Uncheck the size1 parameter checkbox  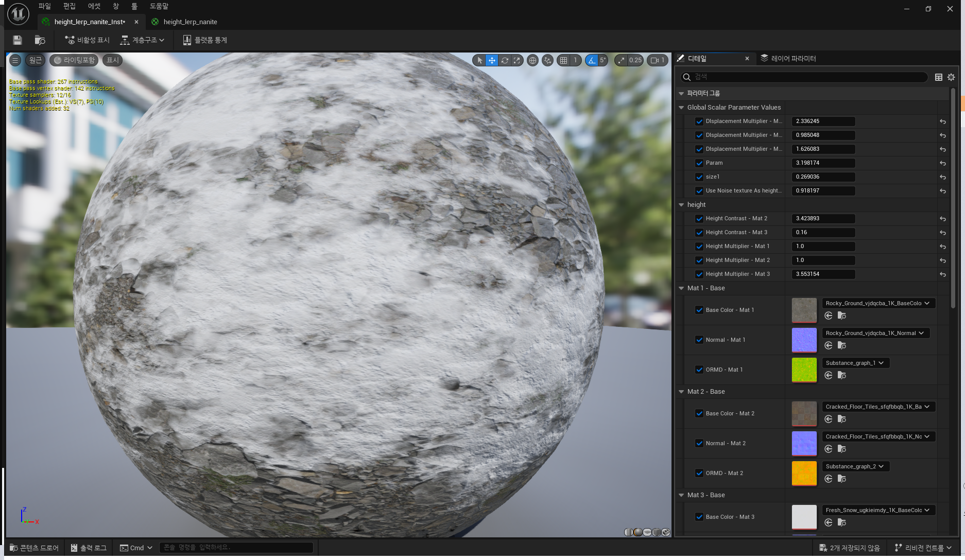pos(699,177)
